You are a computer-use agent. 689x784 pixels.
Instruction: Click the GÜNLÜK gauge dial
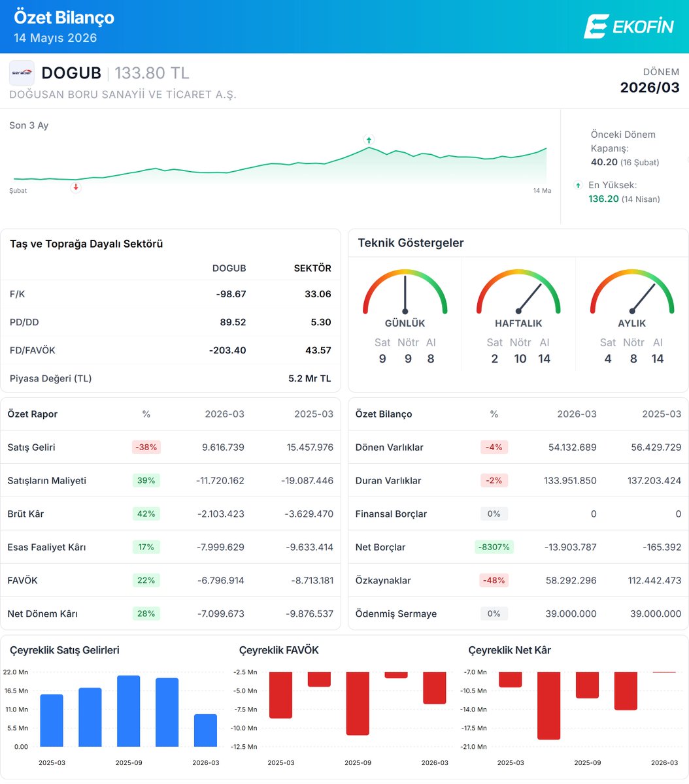[x=405, y=292]
